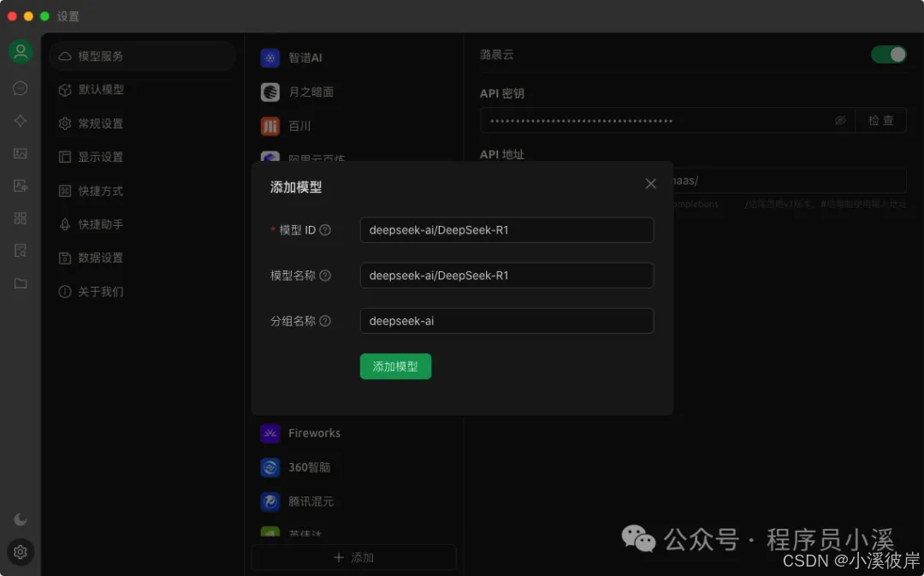Open the user avatar in sidebar

pos(21,52)
